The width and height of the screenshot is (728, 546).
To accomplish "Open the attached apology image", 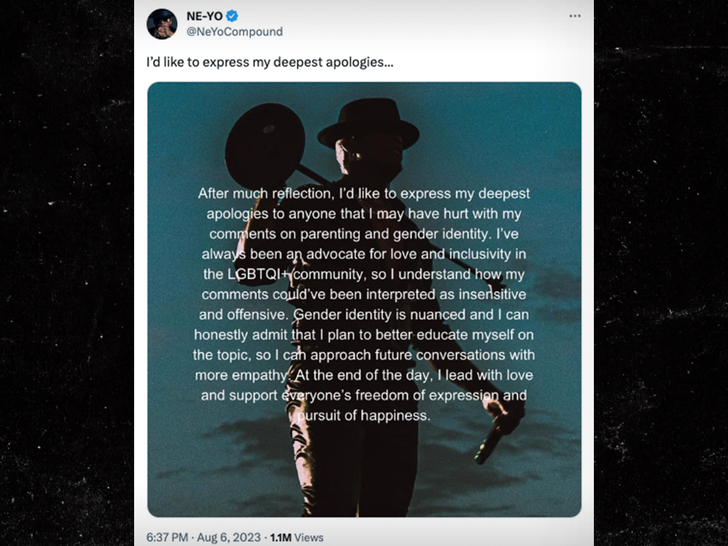I will [364, 299].
